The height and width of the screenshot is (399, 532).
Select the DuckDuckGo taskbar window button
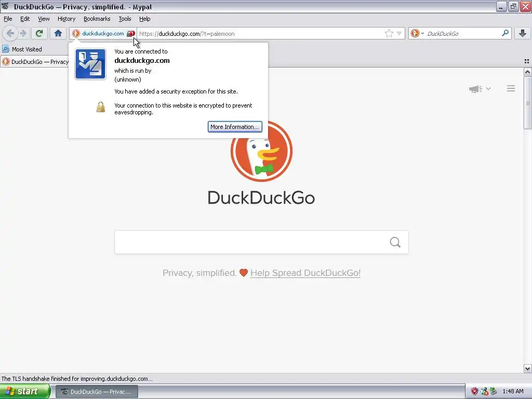tap(97, 392)
